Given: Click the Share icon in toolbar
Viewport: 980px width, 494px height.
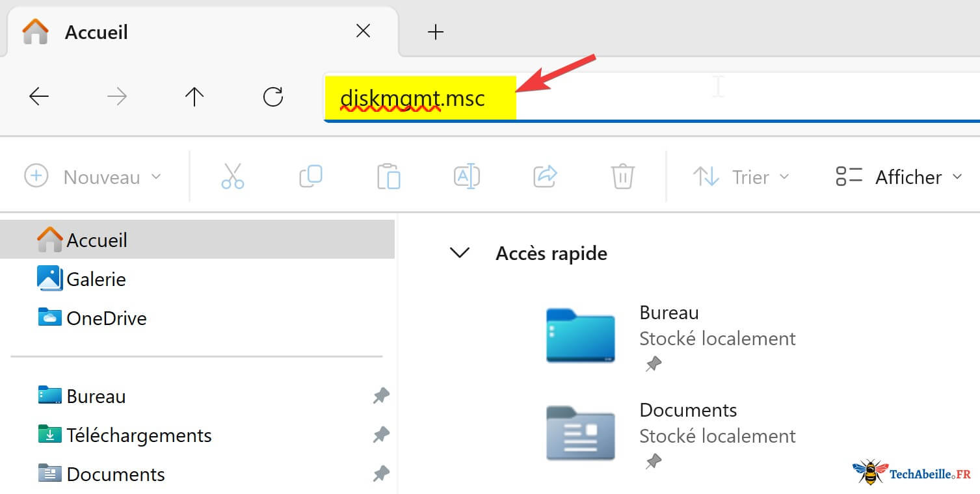Looking at the screenshot, I should tap(545, 177).
